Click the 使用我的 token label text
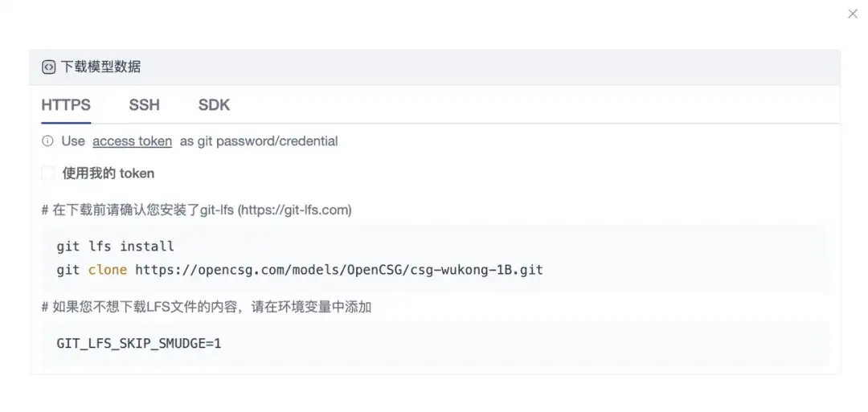 point(108,173)
